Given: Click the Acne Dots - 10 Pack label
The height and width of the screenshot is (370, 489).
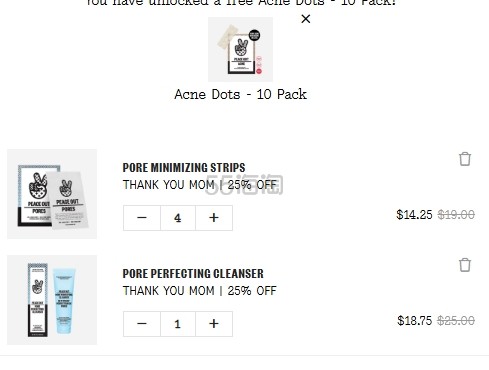Looking at the screenshot, I should [x=240, y=94].
